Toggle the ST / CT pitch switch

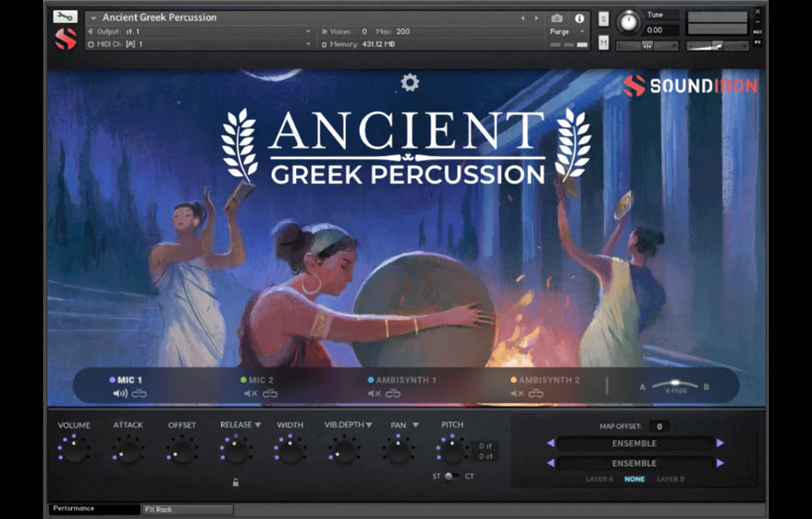(451, 476)
